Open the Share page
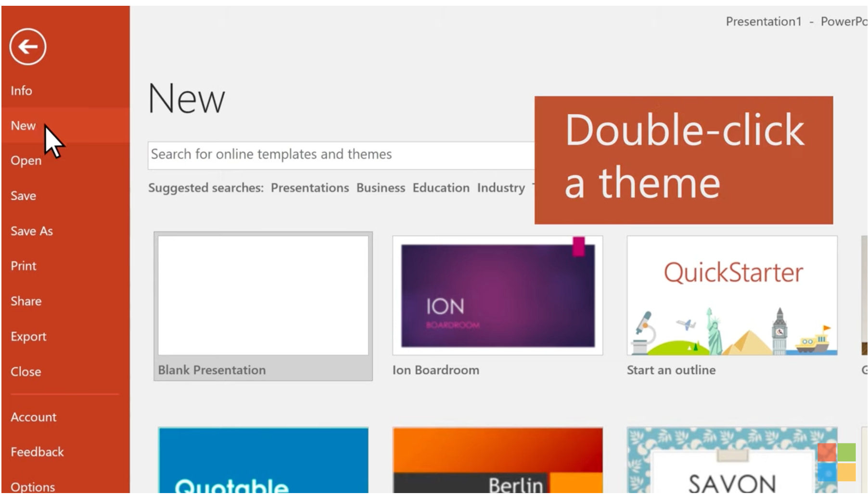The height and width of the screenshot is (495, 868). pos(26,301)
